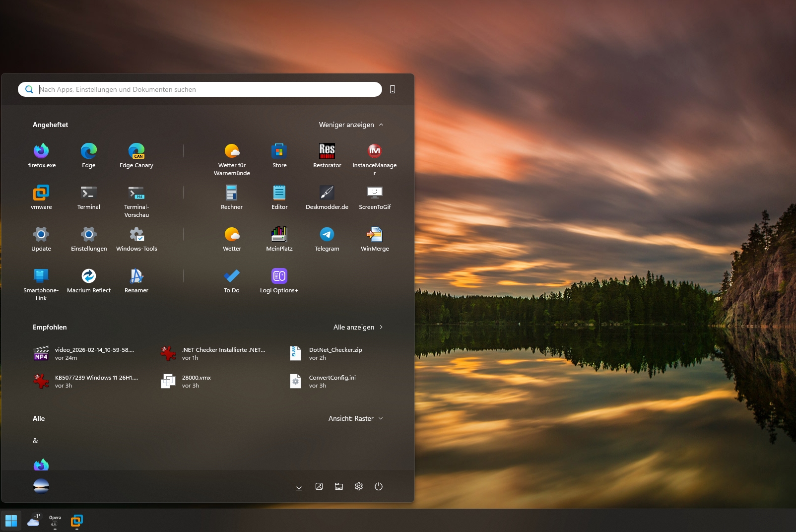Open the Ansicht: Raster dropdown
Screen dimensions: 796x532
tap(355, 418)
